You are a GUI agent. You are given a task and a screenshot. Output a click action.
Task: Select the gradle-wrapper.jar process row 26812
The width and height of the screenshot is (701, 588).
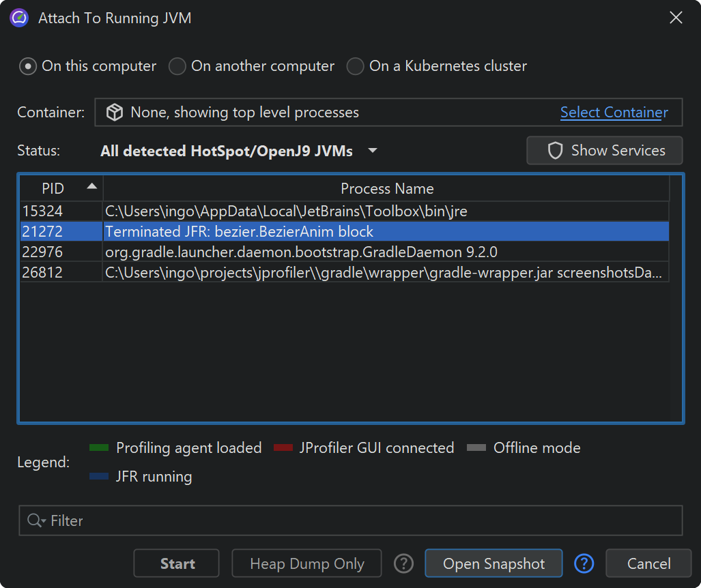341,274
